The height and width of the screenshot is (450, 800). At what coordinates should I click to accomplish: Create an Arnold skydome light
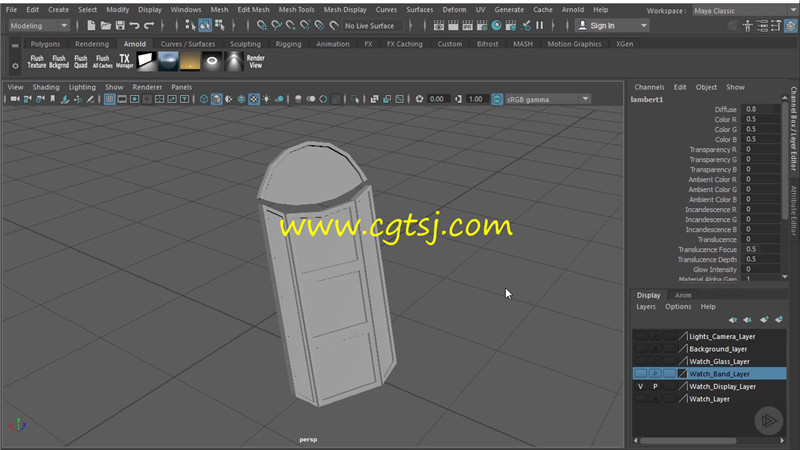168,61
